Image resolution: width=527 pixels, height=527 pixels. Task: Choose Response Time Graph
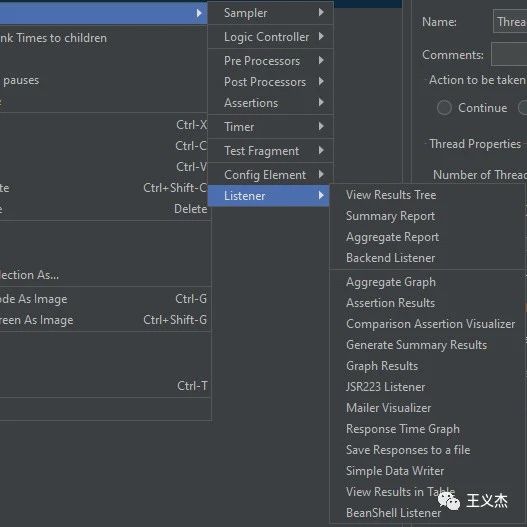tap(403, 429)
